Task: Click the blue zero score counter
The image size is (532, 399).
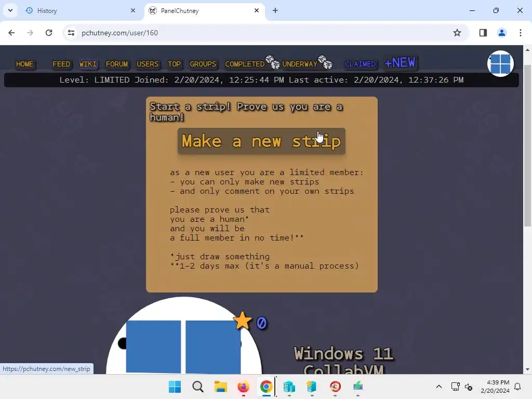Action: pos(261,323)
